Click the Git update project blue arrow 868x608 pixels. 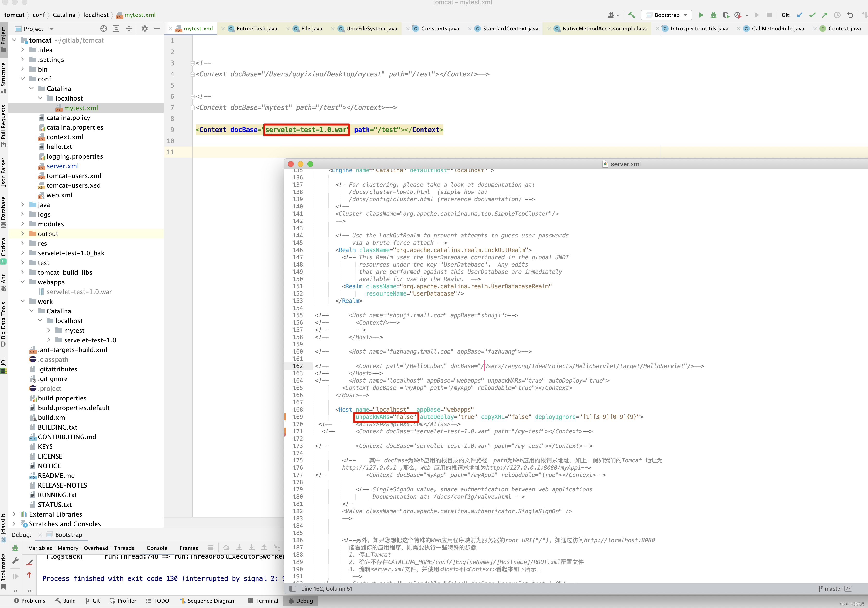800,15
